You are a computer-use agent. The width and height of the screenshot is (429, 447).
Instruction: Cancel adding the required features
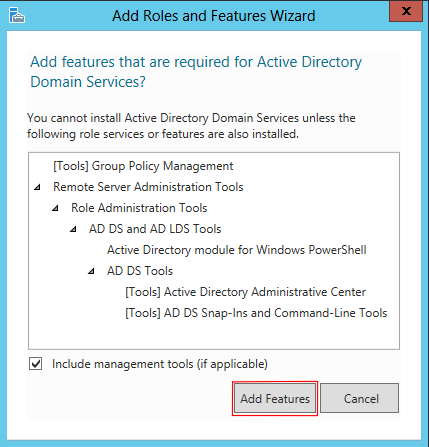360,398
